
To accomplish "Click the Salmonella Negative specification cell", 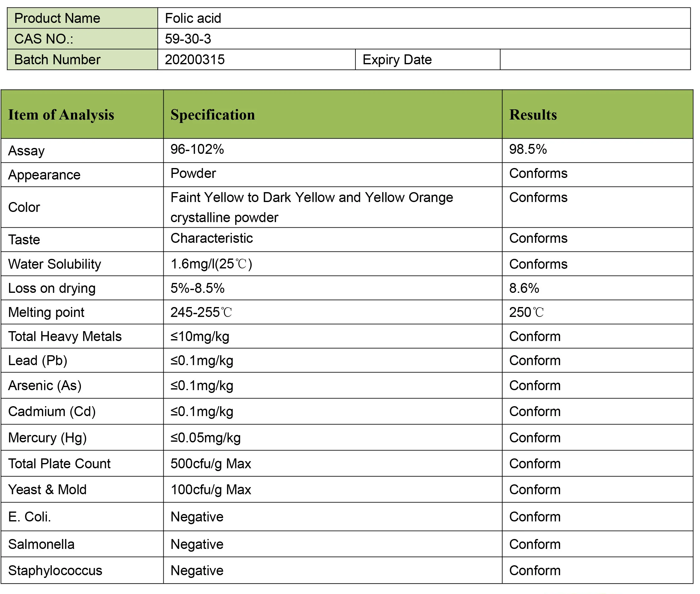I will point(197,544).
